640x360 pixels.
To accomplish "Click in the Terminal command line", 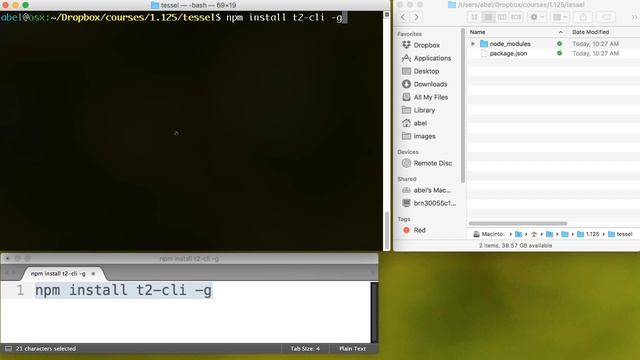I will point(284,18).
